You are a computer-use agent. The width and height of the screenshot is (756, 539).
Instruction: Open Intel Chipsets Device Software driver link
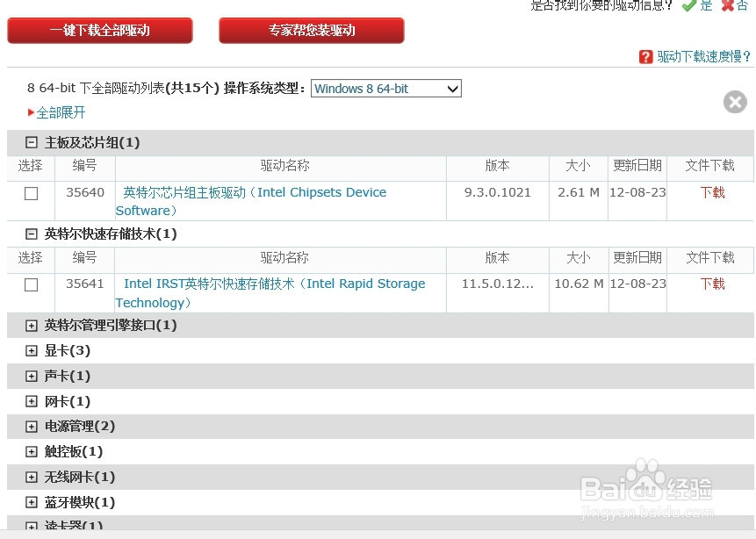pyautogui.click(x=251, y=202)
